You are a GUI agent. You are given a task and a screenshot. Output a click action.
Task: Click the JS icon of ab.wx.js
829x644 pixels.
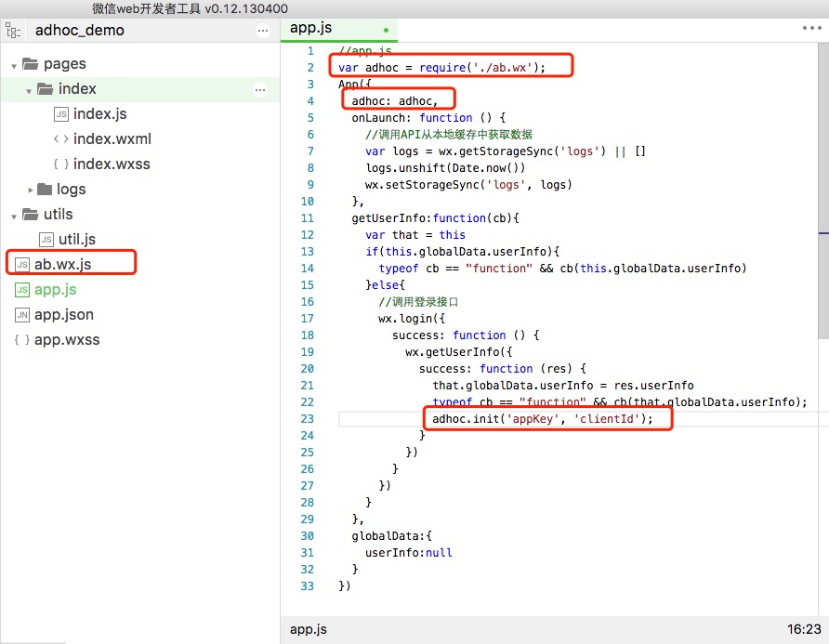pos(22,264)
